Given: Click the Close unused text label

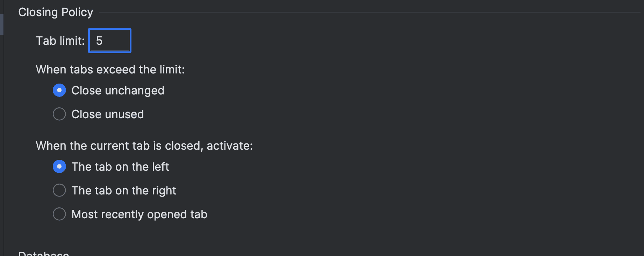Looking at the screenshot, I should (107, 114).
